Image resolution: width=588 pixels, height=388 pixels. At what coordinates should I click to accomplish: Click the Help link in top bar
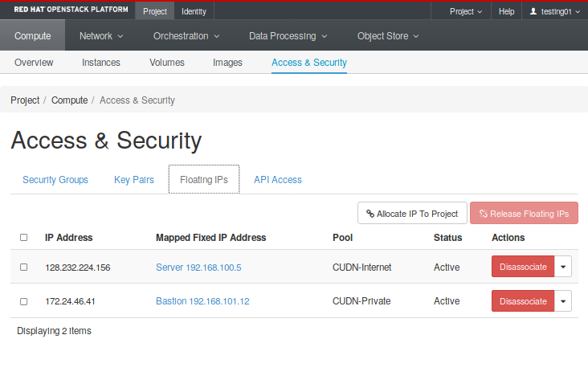506,11
